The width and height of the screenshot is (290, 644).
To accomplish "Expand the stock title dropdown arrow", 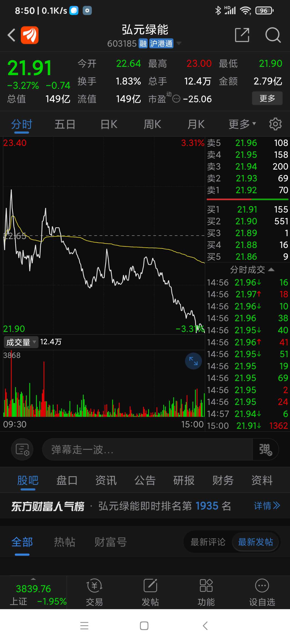I will 178,43.
